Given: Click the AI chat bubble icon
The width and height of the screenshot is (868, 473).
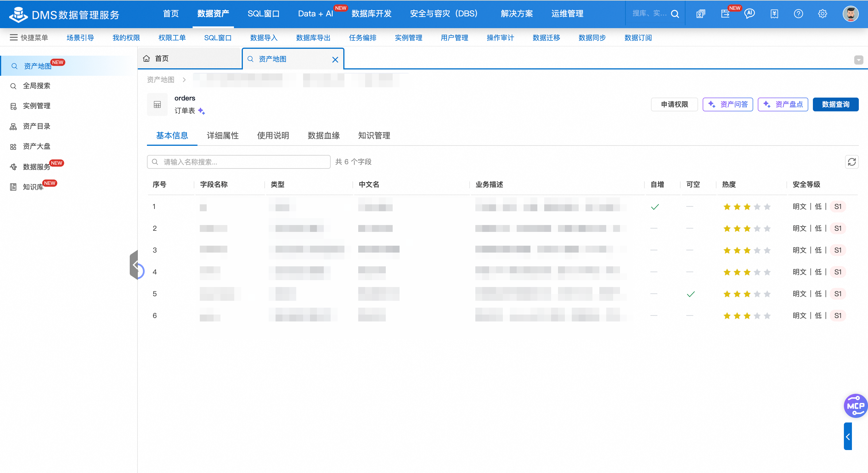Looking at the screenshot, I should tap(749, 14).
